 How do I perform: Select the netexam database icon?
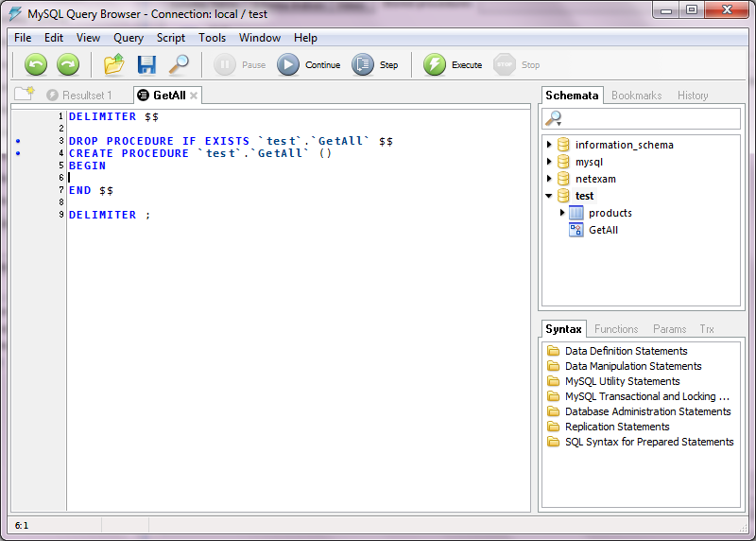pyautogui.click(x=563, y=179)
